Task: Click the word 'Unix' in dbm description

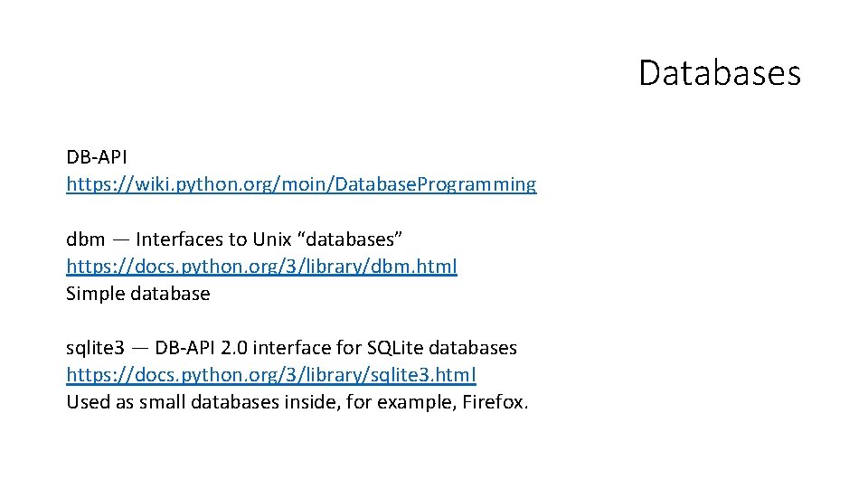Action: click(x=271, y=239)
